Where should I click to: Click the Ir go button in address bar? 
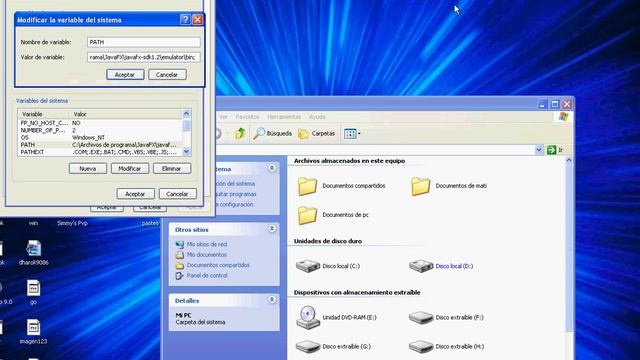tap(556, 150)
